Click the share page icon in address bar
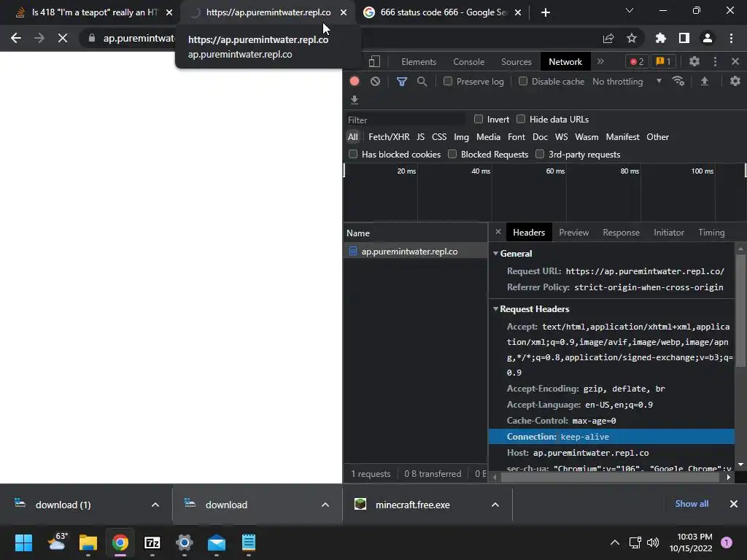747x560 pixels. click(x=608, y=38)
